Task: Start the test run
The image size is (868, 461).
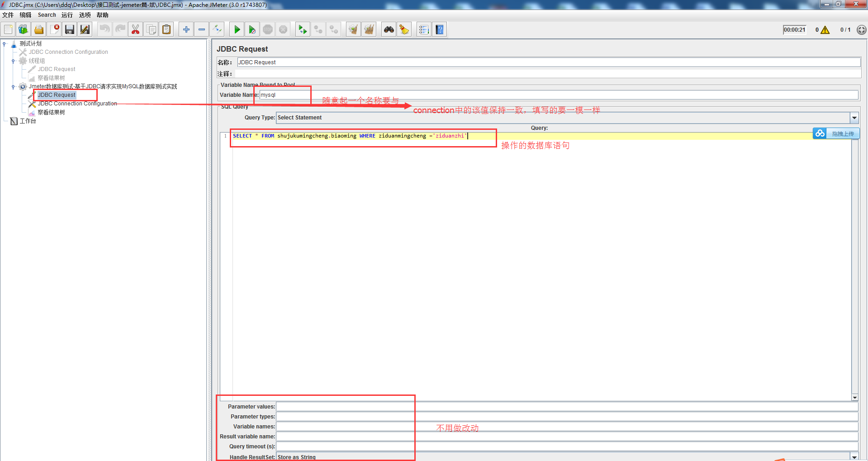Action: click(237, 29)
